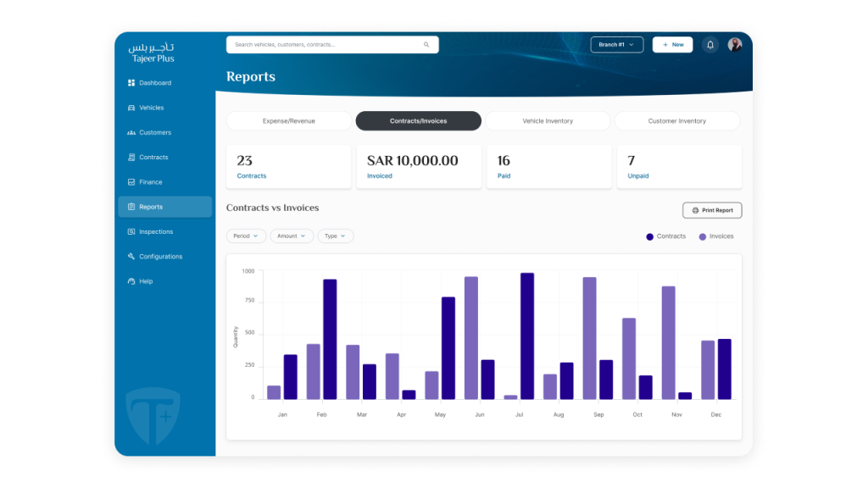Click the Contracts link under 23
The height and width of the screenshot is (488, 868).
251,176
